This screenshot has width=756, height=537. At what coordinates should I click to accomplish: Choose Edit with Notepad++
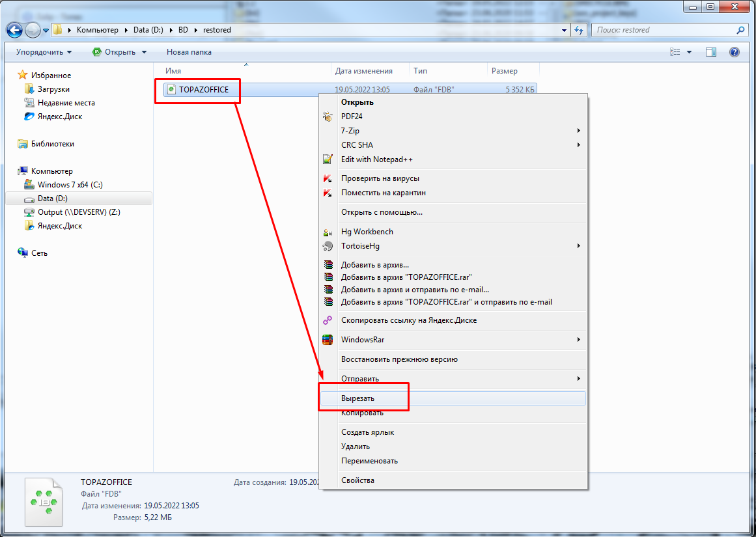pos(453,159)
